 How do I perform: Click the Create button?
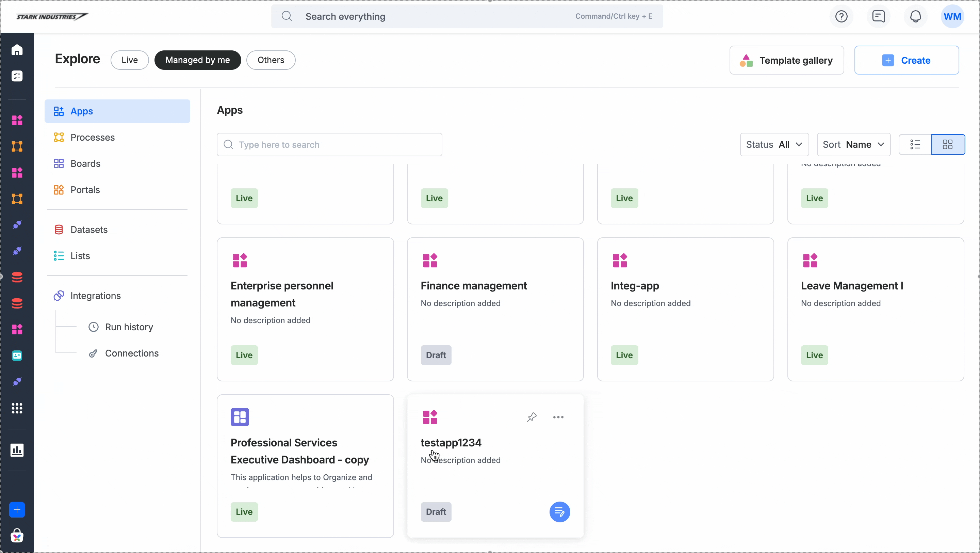coord(906,60)
